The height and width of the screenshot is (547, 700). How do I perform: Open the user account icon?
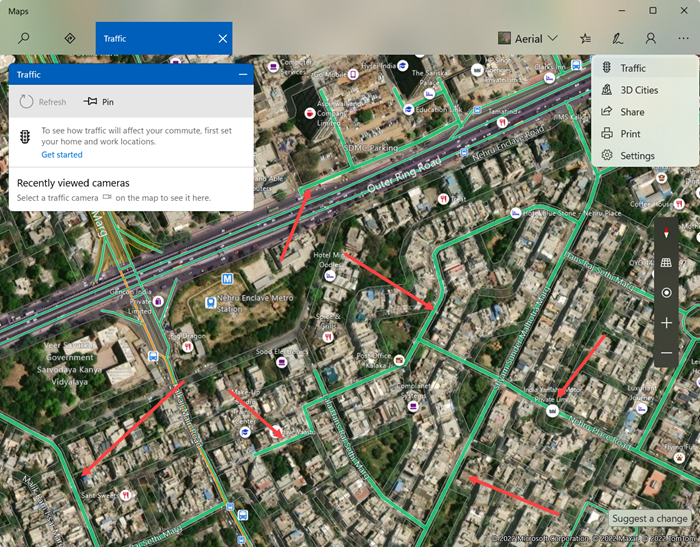650,39
